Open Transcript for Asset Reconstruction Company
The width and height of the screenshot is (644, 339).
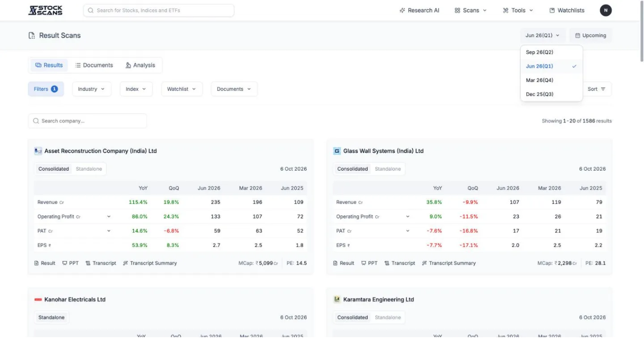[101, 263]
